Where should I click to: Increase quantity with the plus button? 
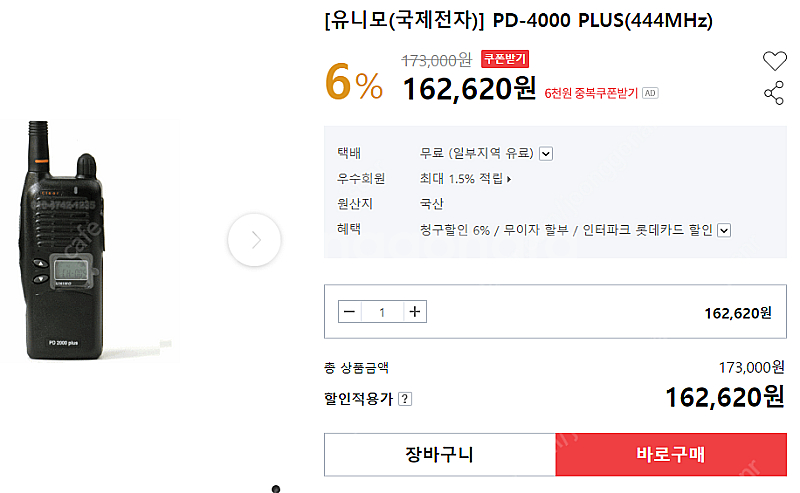(x=415, y=312)
